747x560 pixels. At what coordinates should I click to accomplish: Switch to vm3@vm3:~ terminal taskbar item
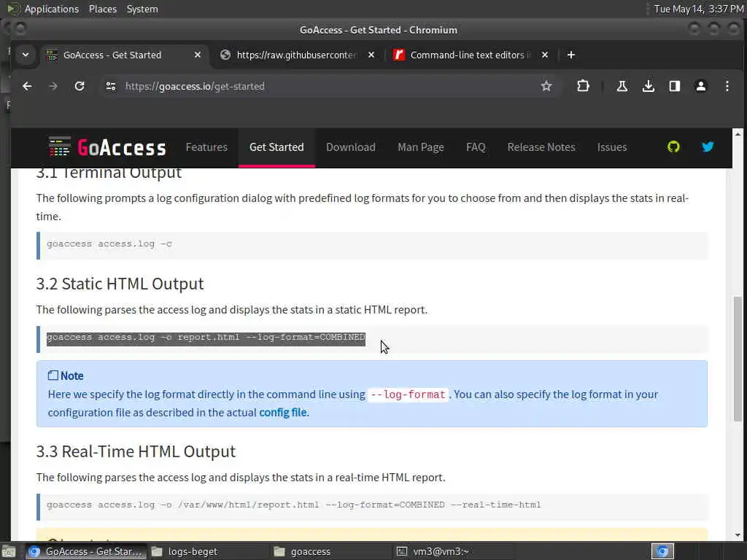click(x=452, y=551)
